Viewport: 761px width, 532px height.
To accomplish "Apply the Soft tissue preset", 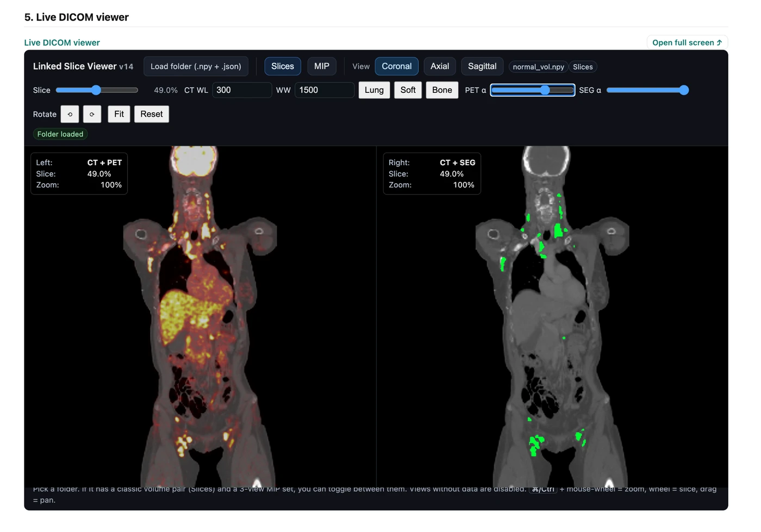I will (x=408, y=90).
